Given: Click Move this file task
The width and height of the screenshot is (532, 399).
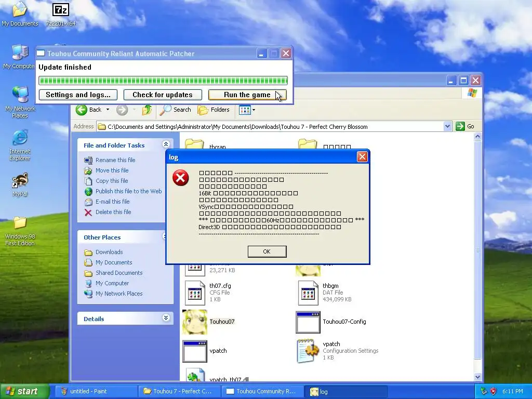Looking at the screenshot, I should (112, 170).
